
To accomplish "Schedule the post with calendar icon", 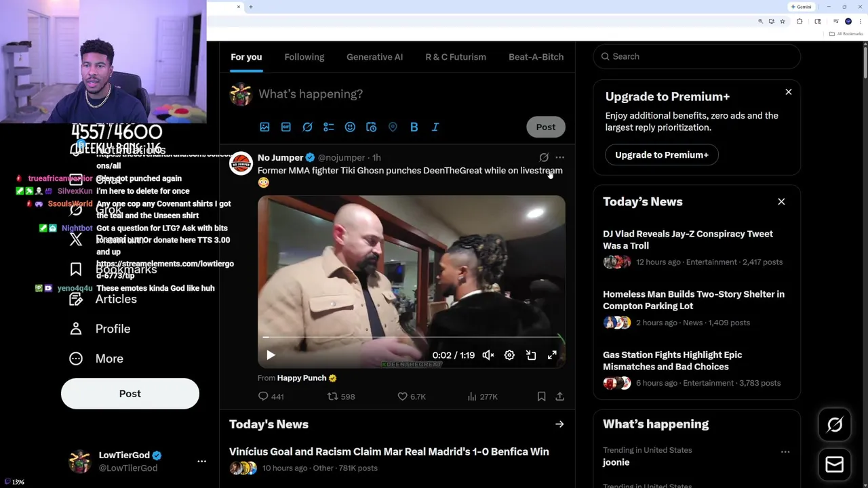I will coord(371,127).
